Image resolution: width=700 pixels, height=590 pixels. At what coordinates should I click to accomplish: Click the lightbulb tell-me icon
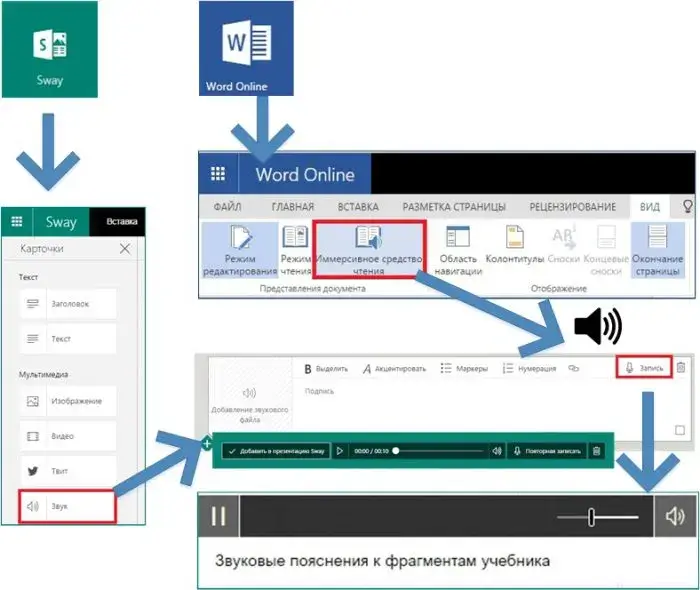coord(688,206)
